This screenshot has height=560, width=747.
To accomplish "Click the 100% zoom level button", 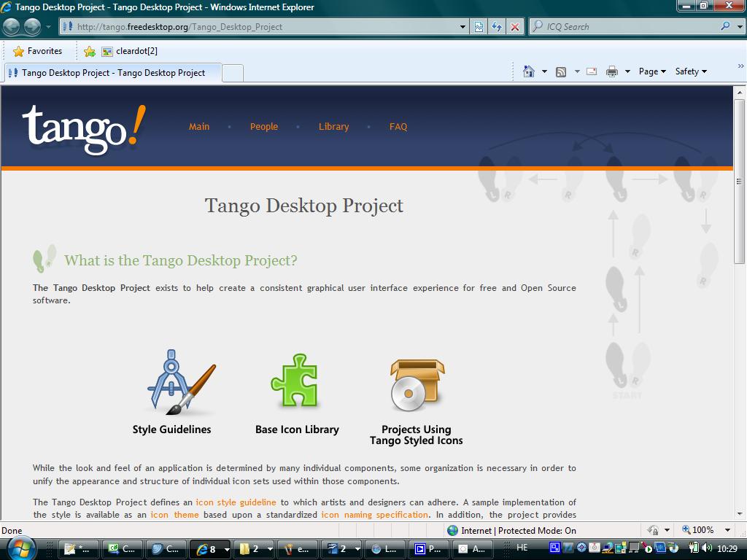I will (698, 530).
